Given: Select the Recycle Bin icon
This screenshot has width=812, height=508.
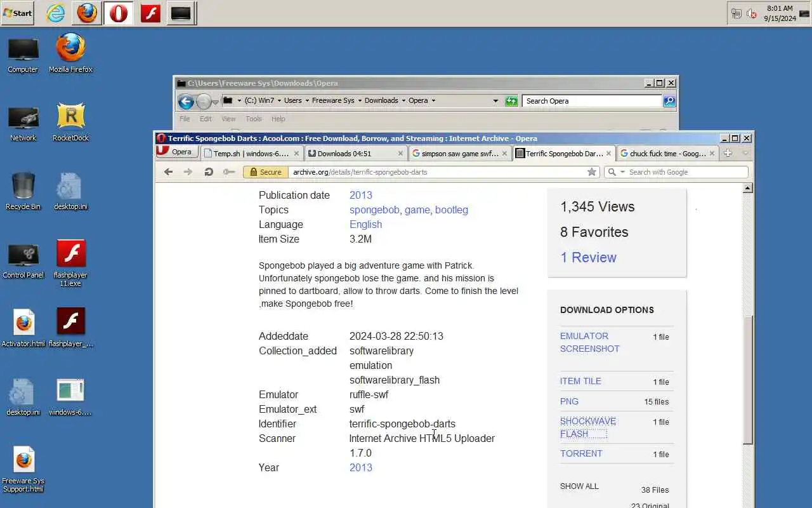Looking at the screenshot, I should click(23, 192).
